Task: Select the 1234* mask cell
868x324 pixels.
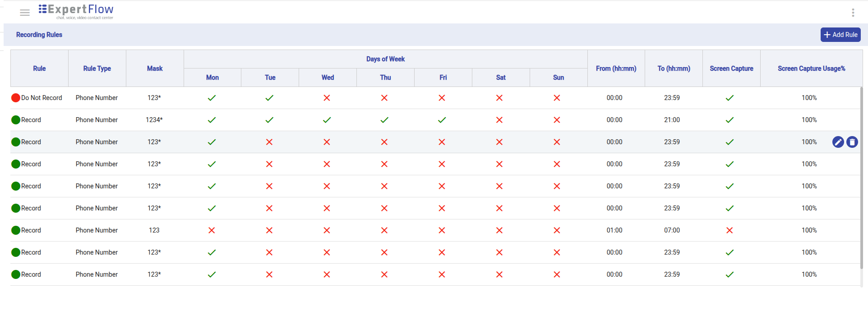Action: [x=154, y=120]
